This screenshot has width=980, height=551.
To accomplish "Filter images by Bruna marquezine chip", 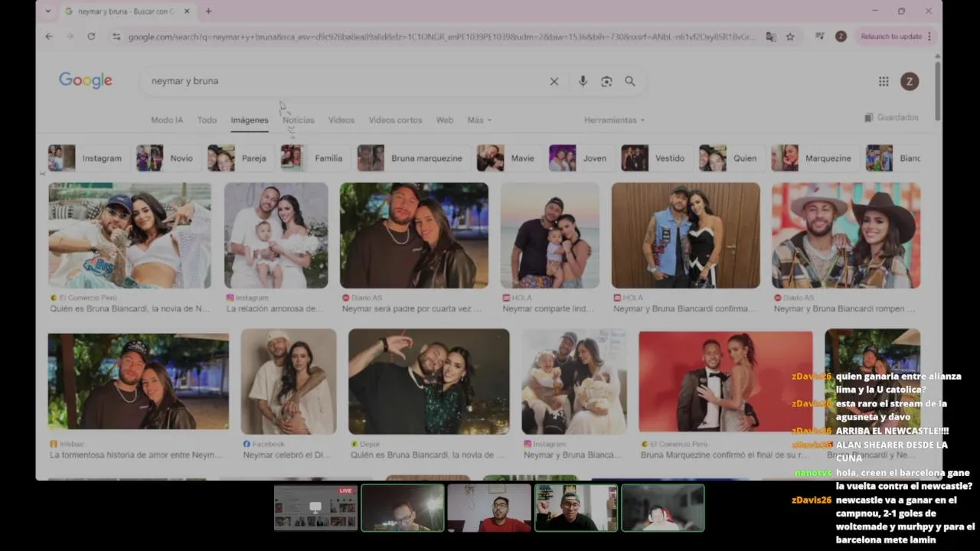I will (412, 158).
